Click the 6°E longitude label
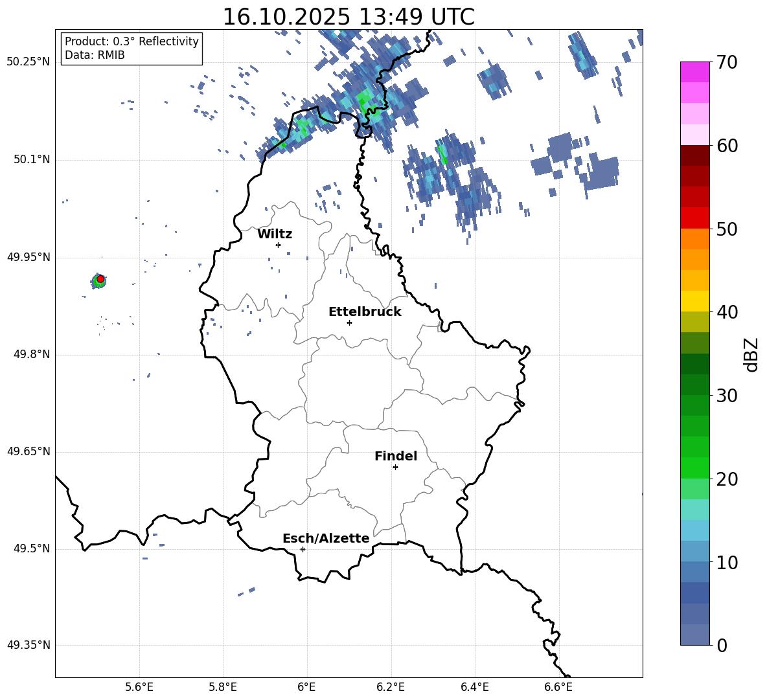The image size is (767, 700). click(306, 687)
